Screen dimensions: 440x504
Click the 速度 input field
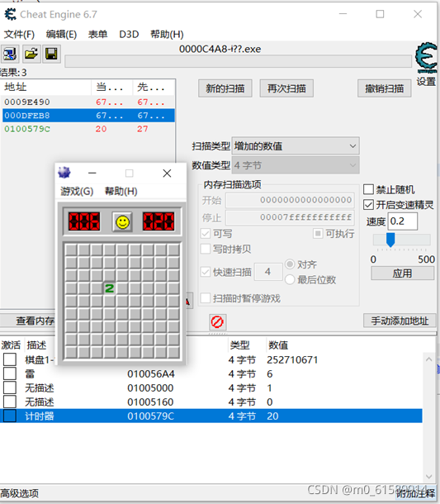[403, 221]
